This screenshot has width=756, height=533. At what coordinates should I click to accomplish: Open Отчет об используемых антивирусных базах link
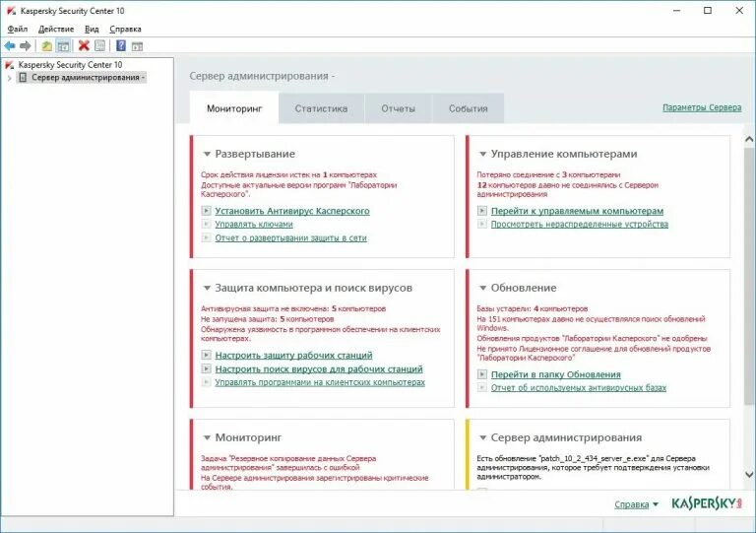pyautogui.click(x=579, y=388)
